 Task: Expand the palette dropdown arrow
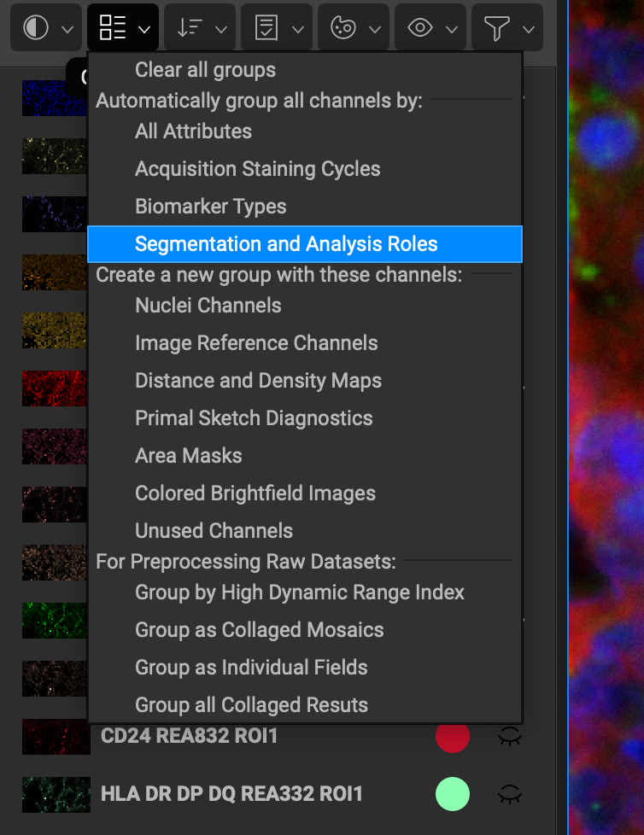pyautogui.click(x=375, y=29)
